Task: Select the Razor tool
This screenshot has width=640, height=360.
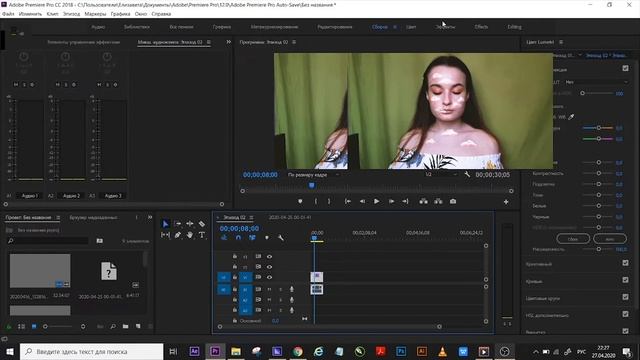Action: coord(202,224)
